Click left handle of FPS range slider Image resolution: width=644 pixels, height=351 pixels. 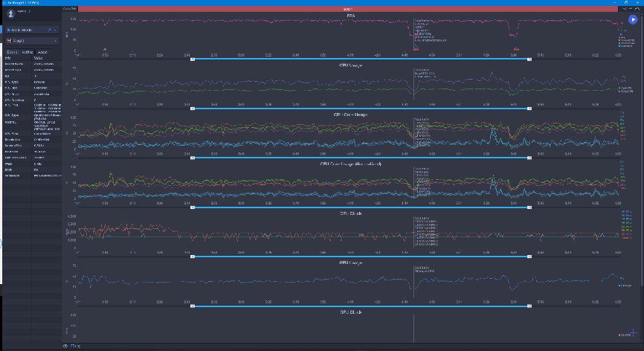(192, 59)
